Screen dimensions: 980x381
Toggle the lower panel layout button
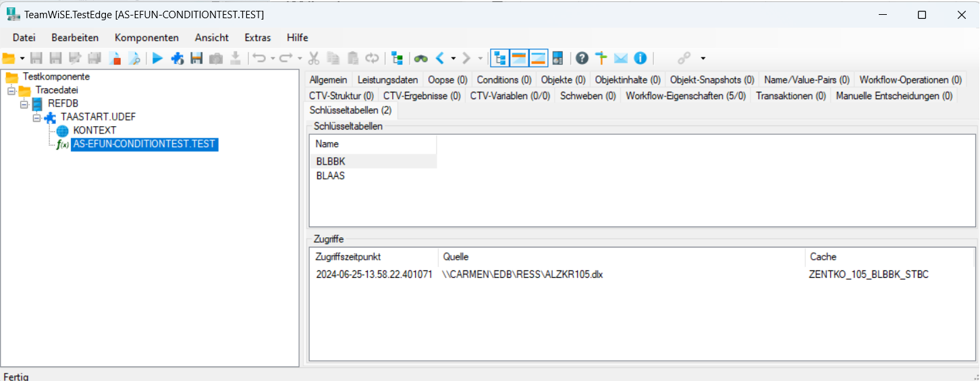pyautogui.click(x=538, y=59)
